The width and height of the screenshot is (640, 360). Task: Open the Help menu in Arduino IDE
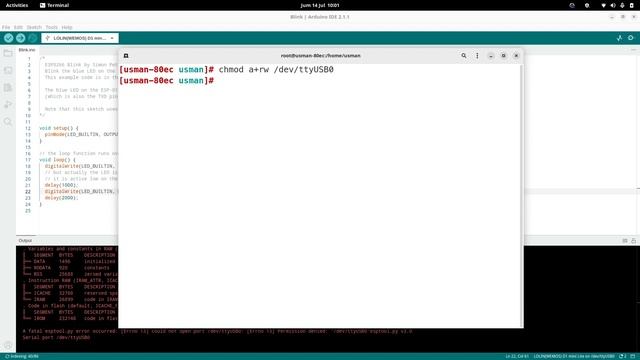[x=67, y=27]
